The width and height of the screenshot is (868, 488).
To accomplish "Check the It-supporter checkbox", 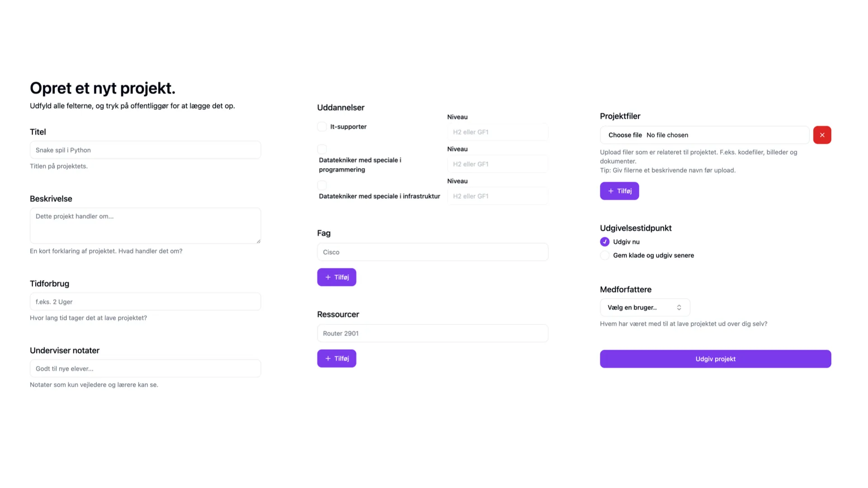I will (x=322, y=127).
